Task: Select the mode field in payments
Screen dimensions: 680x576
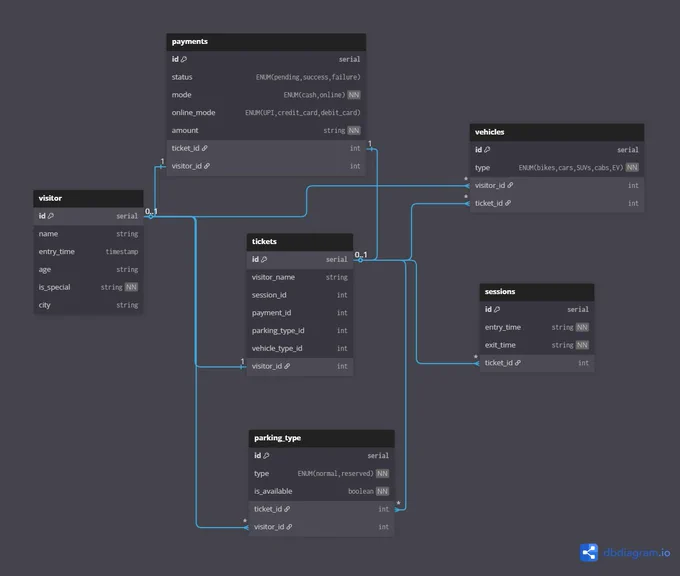Action: click(266, 95)
